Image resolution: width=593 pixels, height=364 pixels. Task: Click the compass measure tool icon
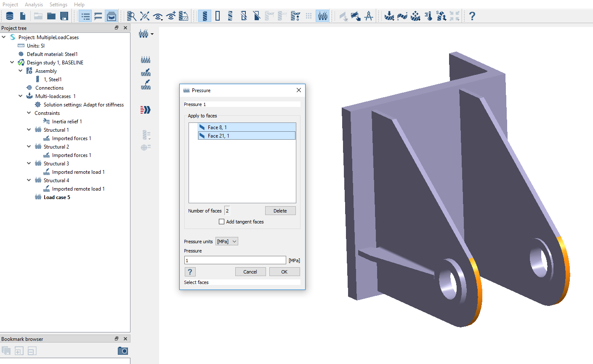(369, 16)
